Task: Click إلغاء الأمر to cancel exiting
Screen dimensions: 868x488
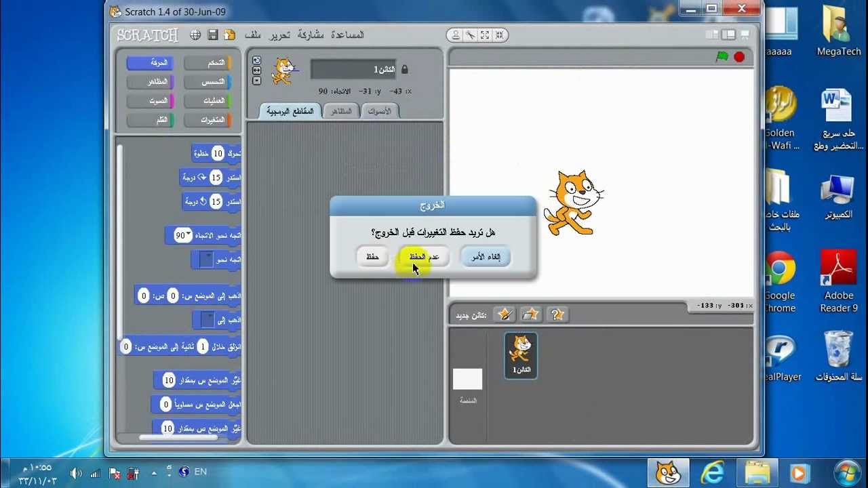Action: 486,256
